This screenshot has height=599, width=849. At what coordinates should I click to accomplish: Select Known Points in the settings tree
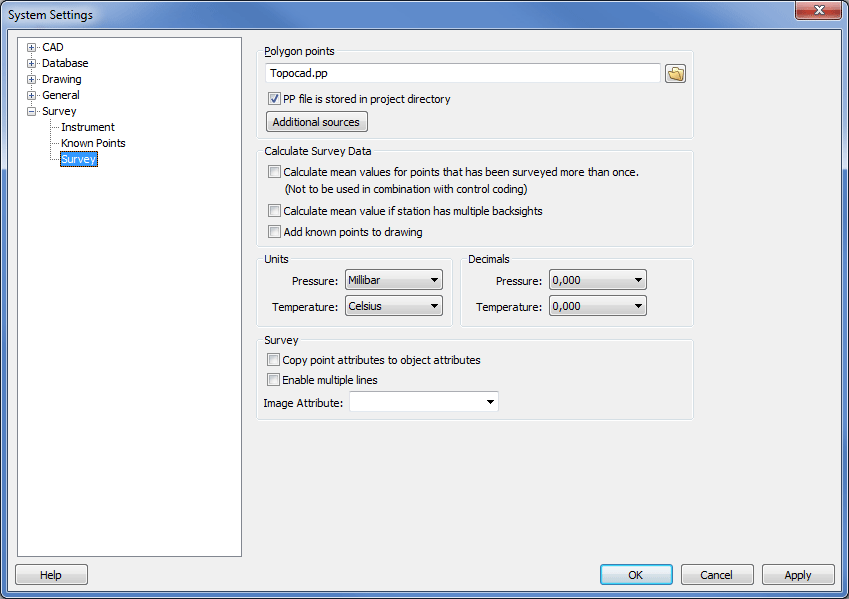pos(93,143)
